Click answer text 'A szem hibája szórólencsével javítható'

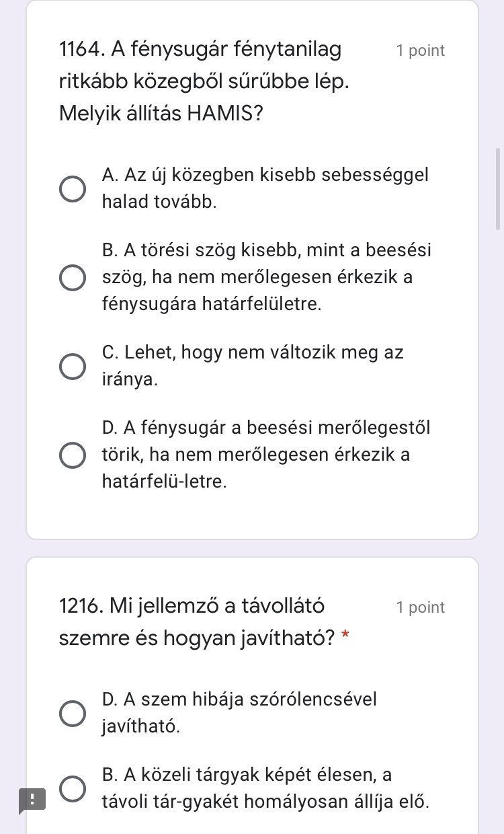pos(239,700)
